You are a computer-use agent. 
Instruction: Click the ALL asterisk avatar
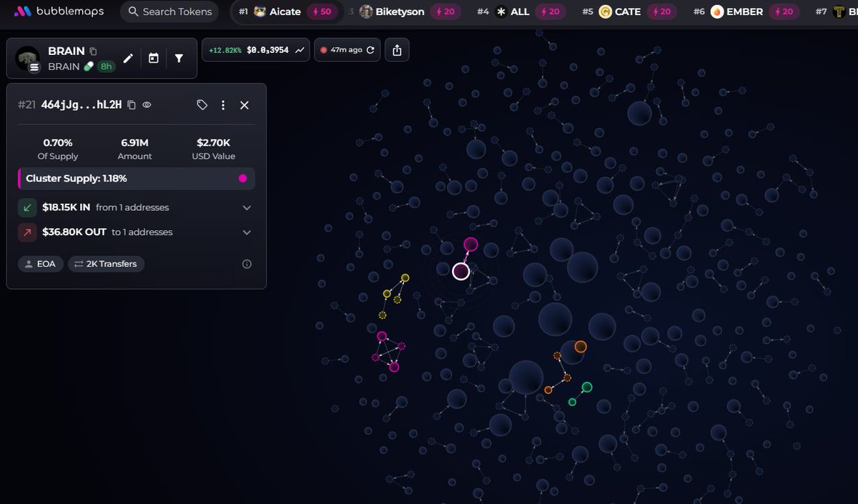tap(501, 11)
